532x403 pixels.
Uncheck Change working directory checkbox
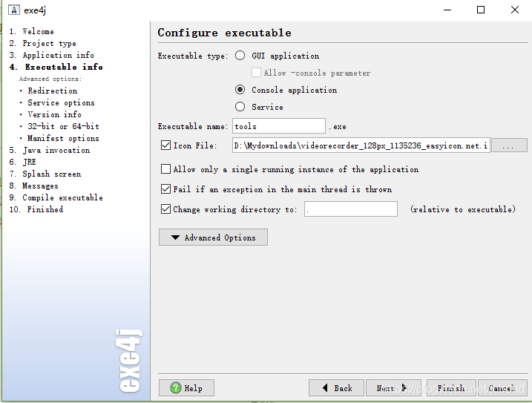click(165, 209)
